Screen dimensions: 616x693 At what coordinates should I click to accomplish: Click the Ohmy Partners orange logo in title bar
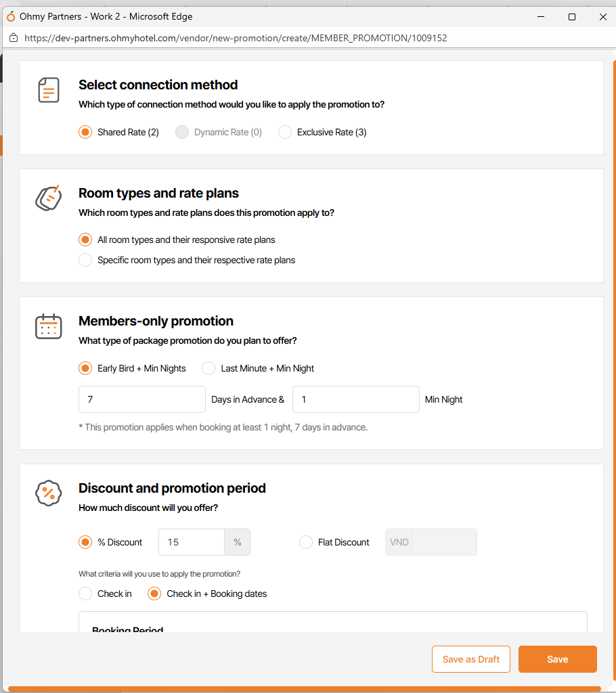(11, 16)
